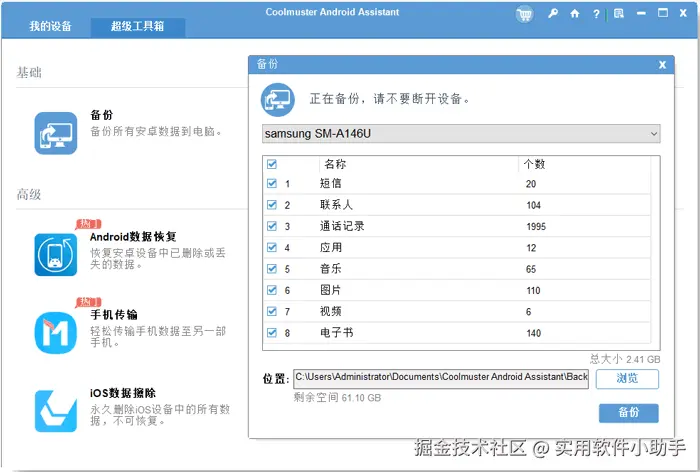Open the samsung SM-A146U device dropdown

461,134
